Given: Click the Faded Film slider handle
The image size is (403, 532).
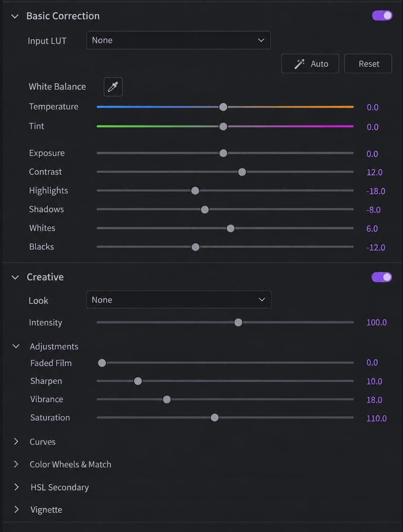Looking at the screenshot, I should click(102, 363).
